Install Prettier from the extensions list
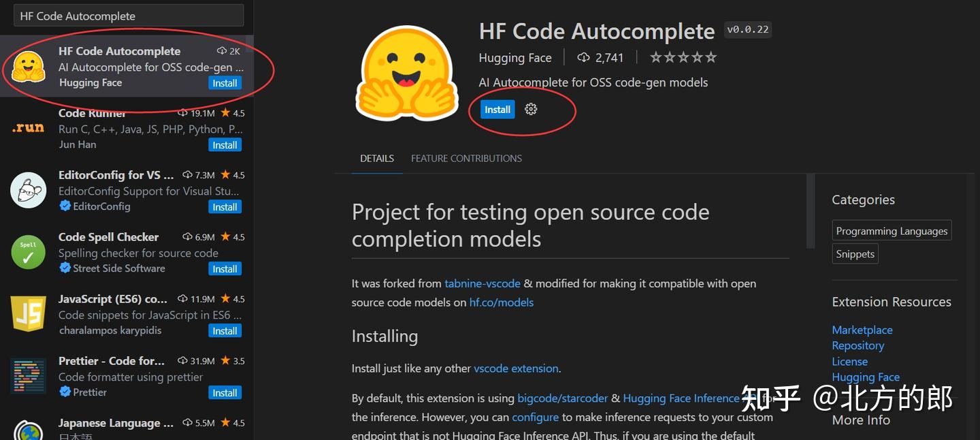Screen dimensions: 980x440 pos(225,393)
